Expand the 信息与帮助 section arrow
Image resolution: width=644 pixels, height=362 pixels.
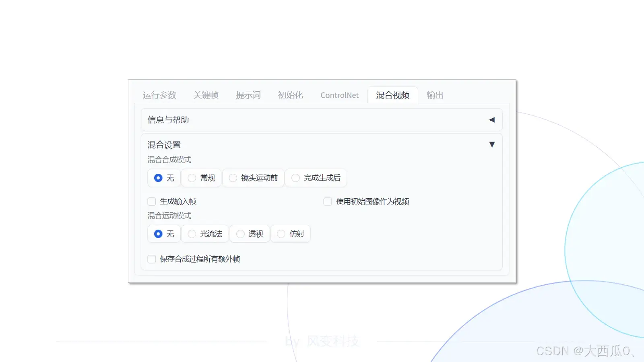tap(491, 120)
